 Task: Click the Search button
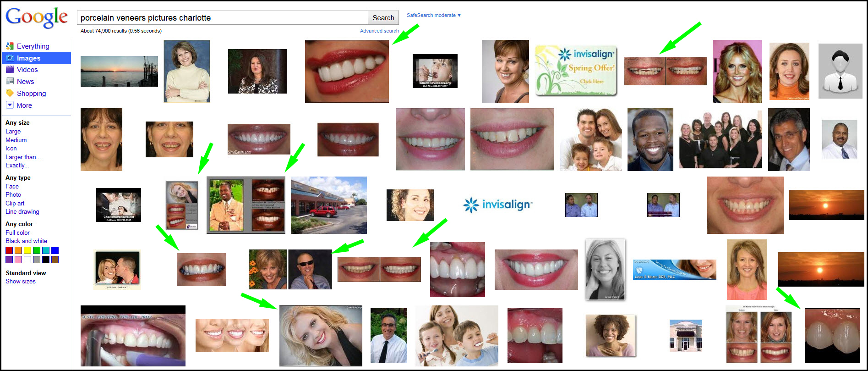pyautogui.click(x=383, y=17)
